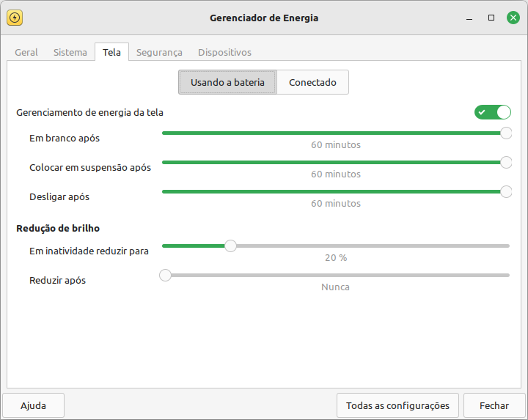
Task: Click the Fechar button
Action: point(494,405)
